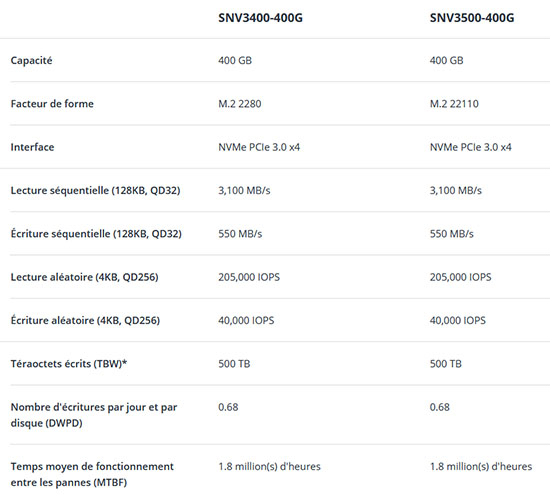
Task: Click the Téraoctets écrits (TBW)* label
Action: [69, 363]
